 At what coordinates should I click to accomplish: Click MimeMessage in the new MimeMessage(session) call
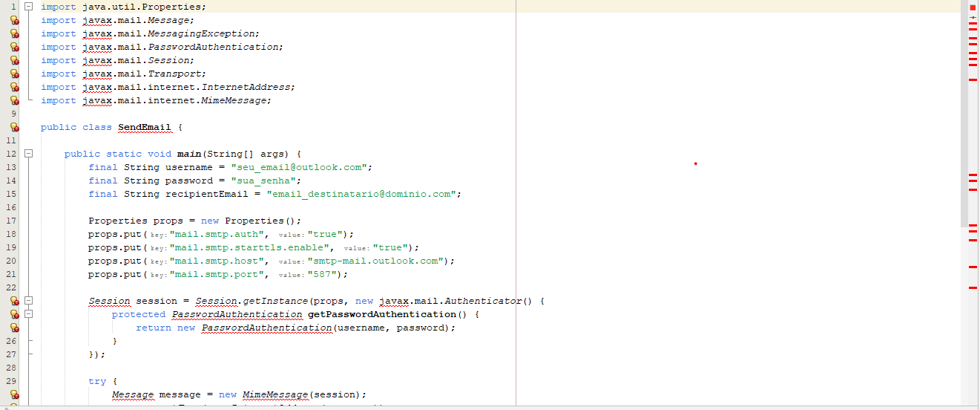(x=275, y=394)
